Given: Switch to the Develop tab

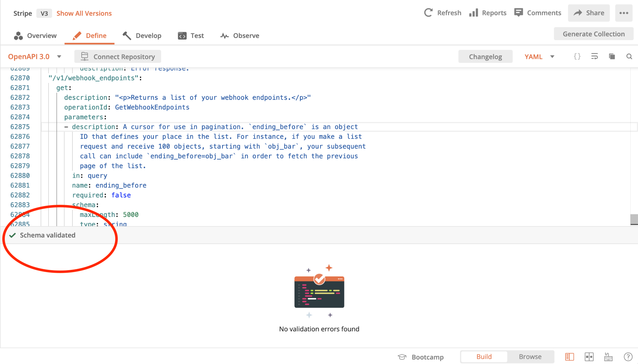Looking at the screenshot, I should [142, 36].
